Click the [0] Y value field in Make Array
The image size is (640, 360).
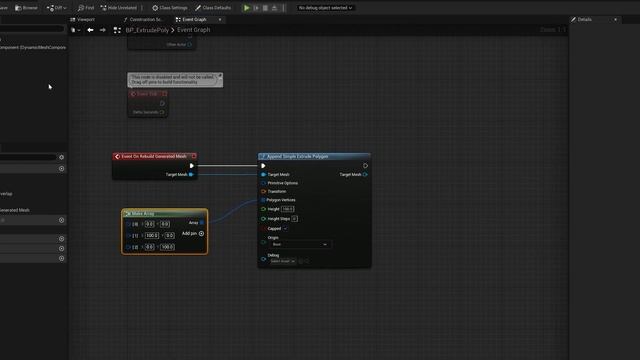point(165,224)
